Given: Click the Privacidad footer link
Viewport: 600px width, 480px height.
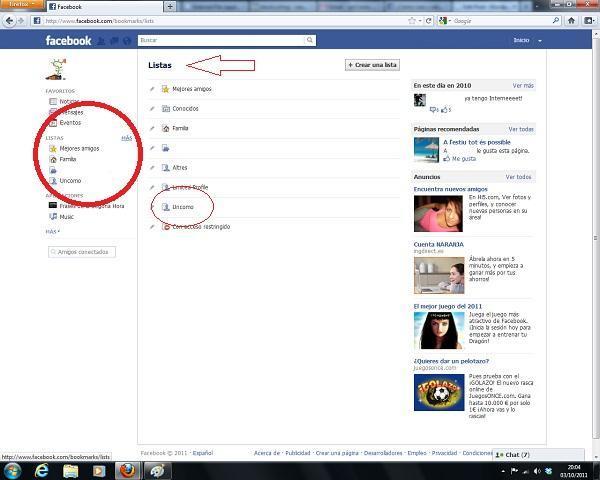Looking at the screenshot, I should pyautogui.click(x=444, y=453).
